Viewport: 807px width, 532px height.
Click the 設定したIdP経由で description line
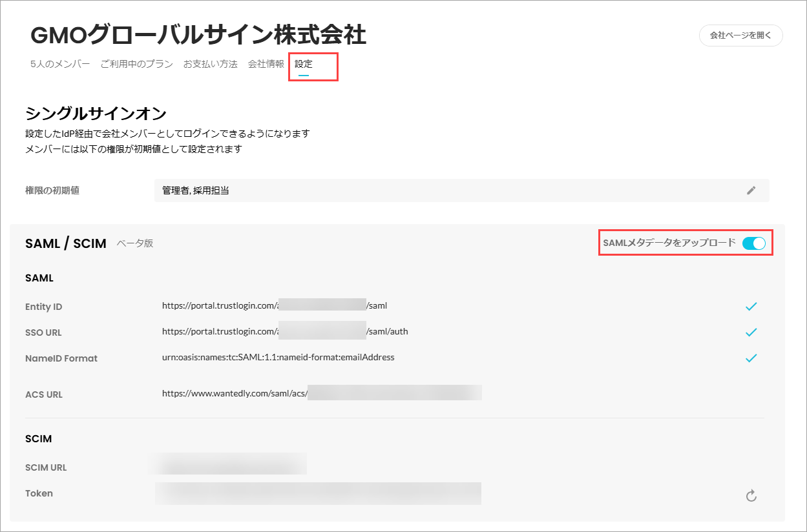click(167, 134)
